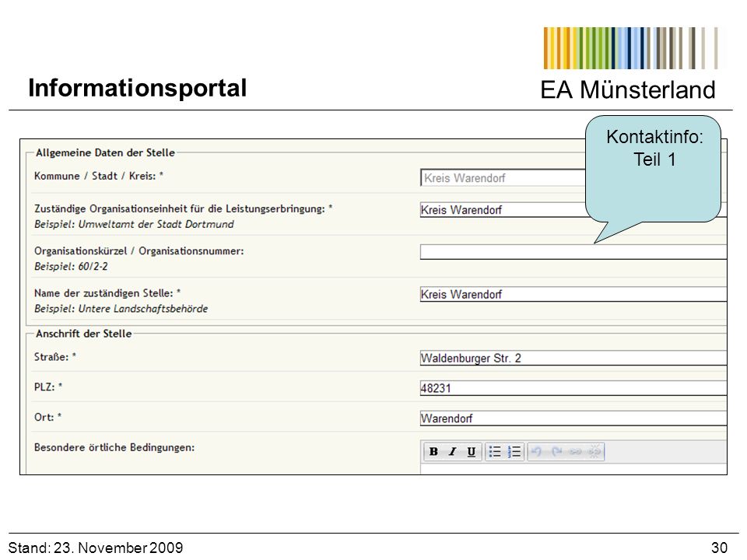Click the 'Besondere örtliche Bedingungen:' label

tap(114, 447)
